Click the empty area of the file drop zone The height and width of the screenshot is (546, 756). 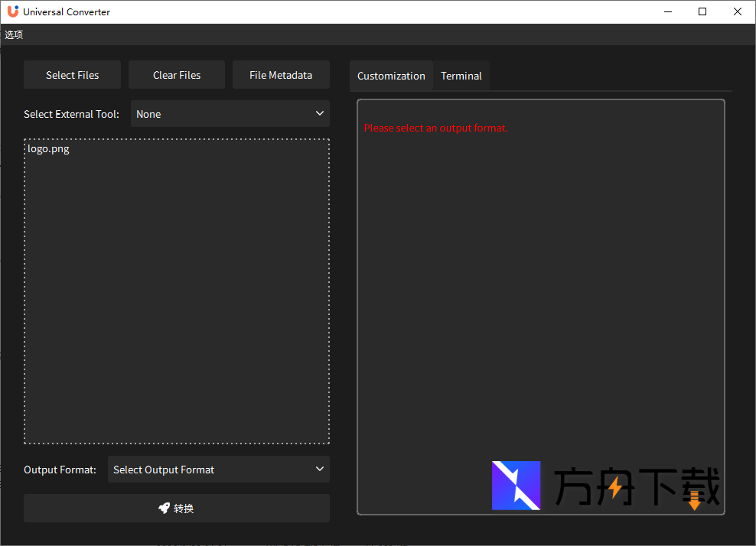176,306
